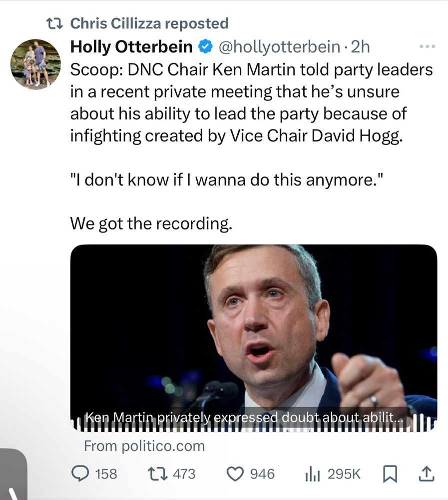Screen dimensions: 448x500
Task: Click the blue verified badge
Action: [x=205, y=47]
